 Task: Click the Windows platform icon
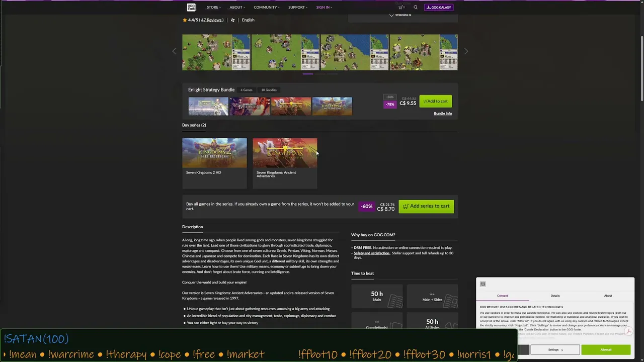pos(232,20)
